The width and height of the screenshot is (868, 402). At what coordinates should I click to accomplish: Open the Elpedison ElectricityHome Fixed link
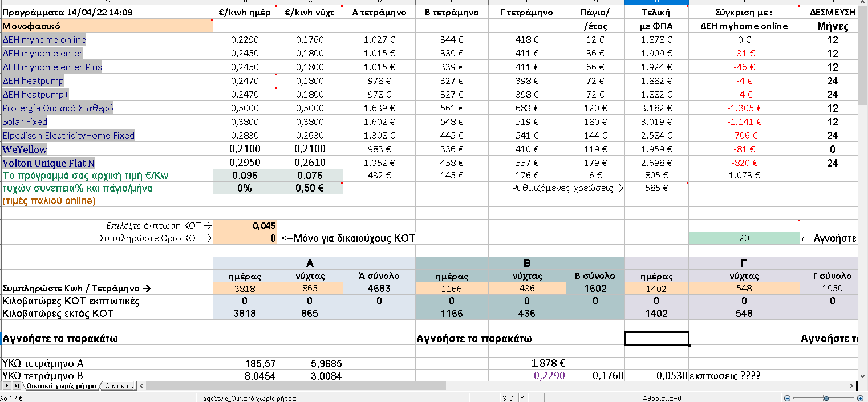tap(68, 136)
